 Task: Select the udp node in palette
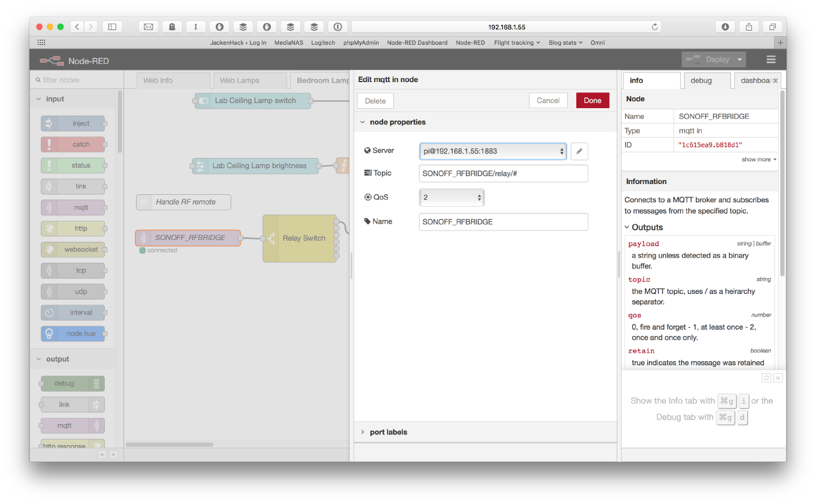pos(73,292)
